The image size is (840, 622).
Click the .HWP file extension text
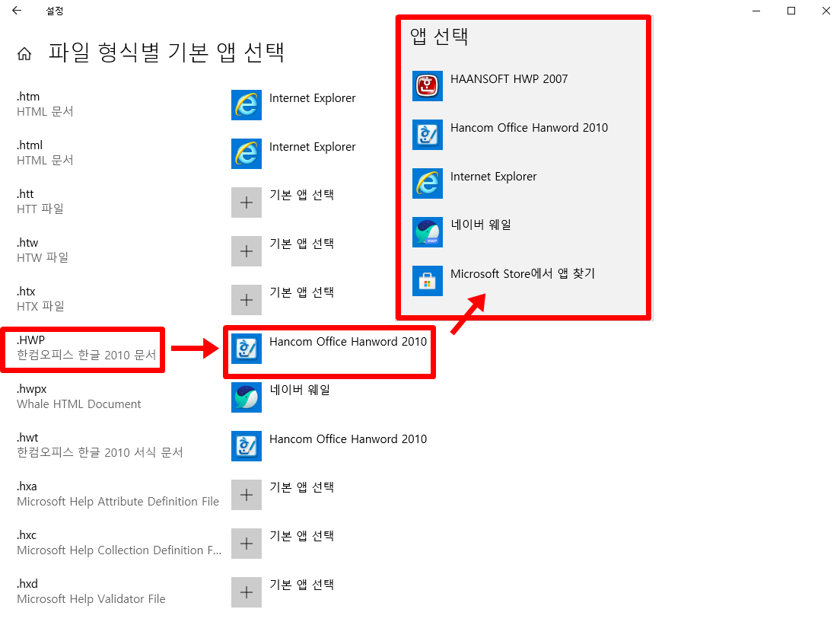click(30, 340)
